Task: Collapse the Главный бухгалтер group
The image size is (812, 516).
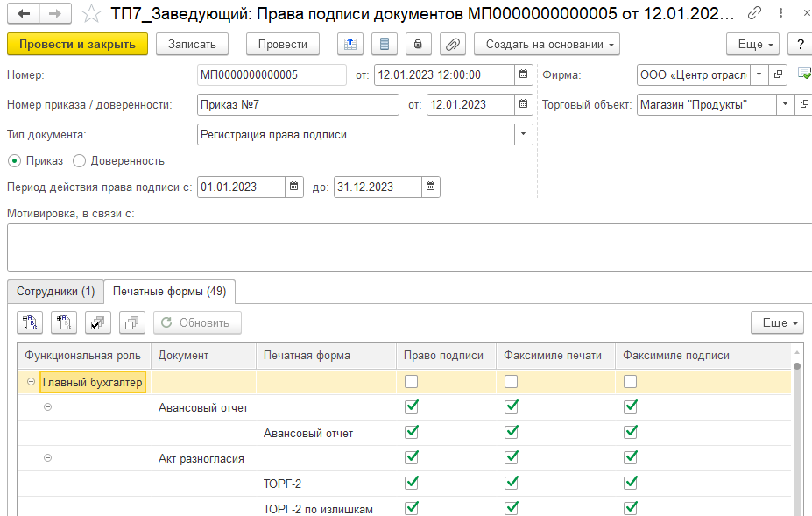Action: click(x=32, y=379)
